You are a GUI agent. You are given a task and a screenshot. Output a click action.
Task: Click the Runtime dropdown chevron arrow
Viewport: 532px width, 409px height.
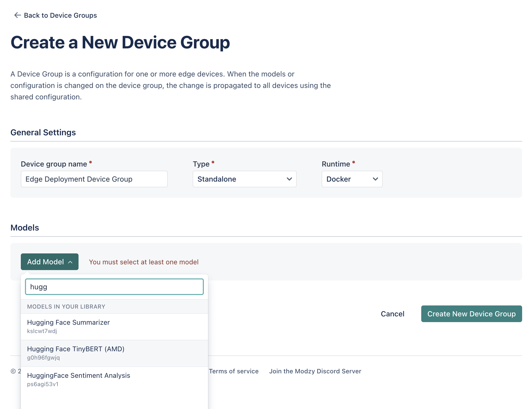pyautogui.click(x=375, y=179)
